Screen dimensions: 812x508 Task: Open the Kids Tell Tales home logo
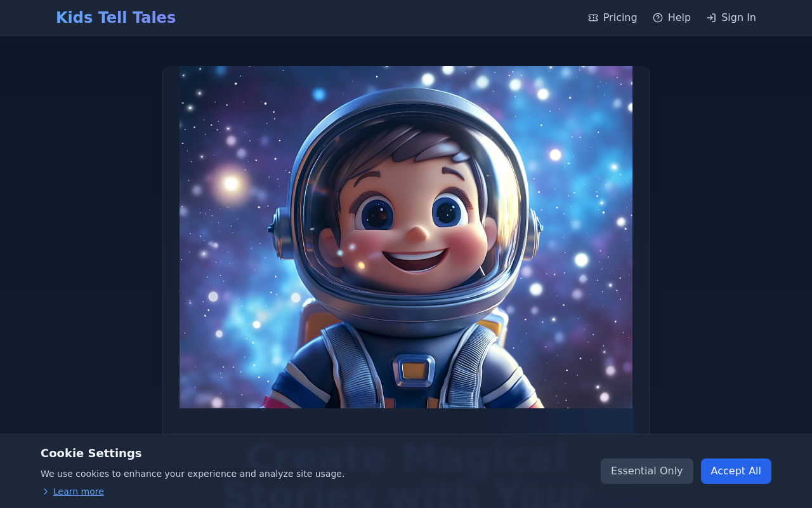tap(115, 18)
